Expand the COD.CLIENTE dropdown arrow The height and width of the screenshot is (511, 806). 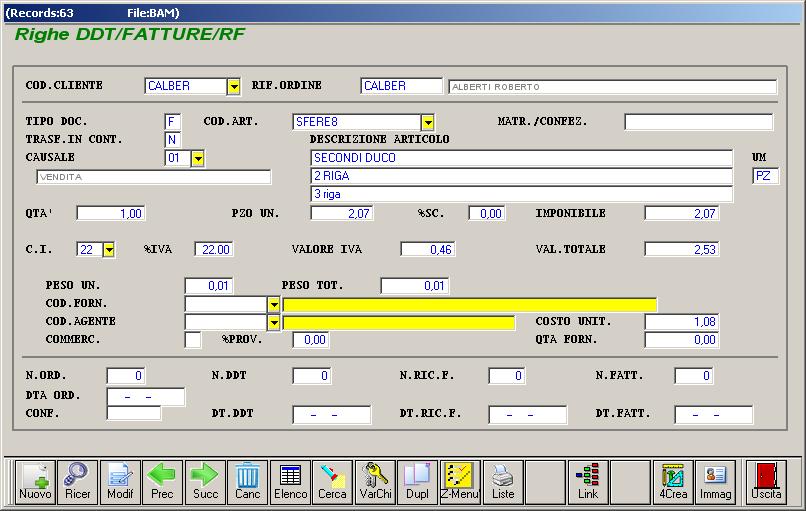click(234, 86)
